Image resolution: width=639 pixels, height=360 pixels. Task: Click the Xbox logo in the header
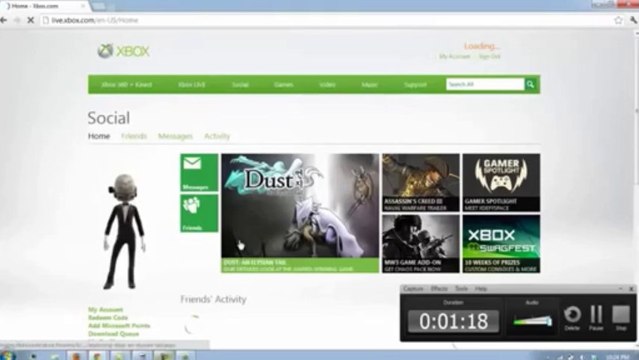click(x=123, y=51)
